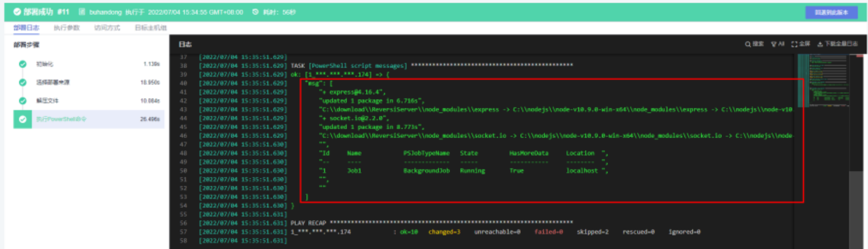This screenshot has width=868, height=249.
Task: Switch to the 访问方式 tab
Action: point(107,28)
